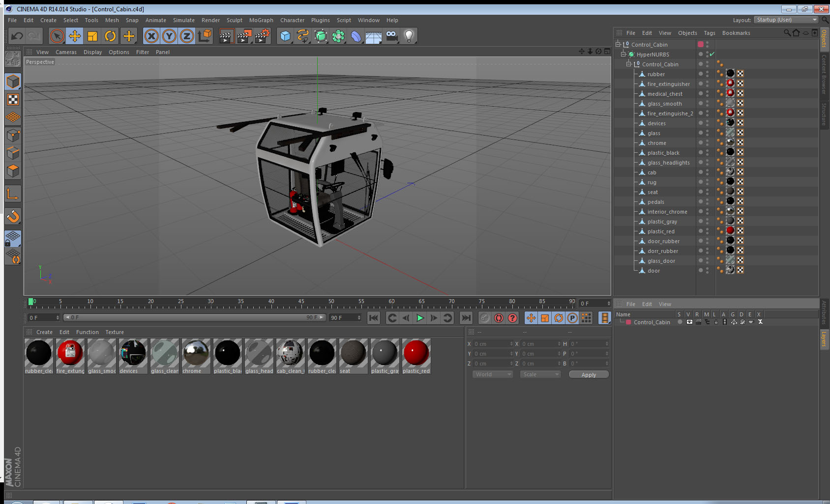This screenshot has width=830, height=504.
Task: Add a camera object
Action: [391, 36]
